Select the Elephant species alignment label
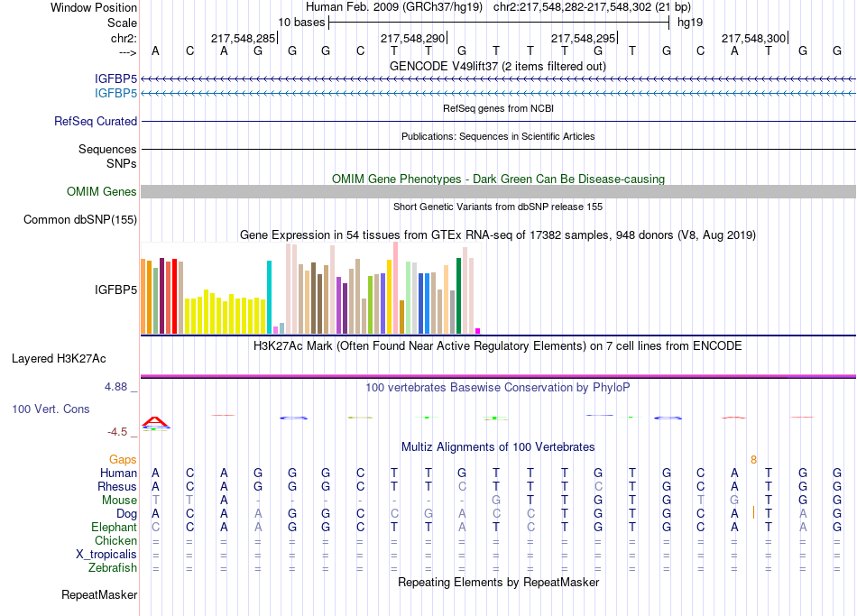 [x=115, y=527]
